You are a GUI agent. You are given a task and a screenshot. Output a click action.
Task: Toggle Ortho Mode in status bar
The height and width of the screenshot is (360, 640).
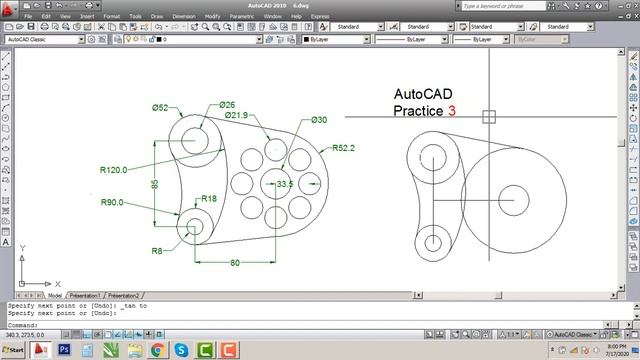pyautogui.click(x=87, y=335)
